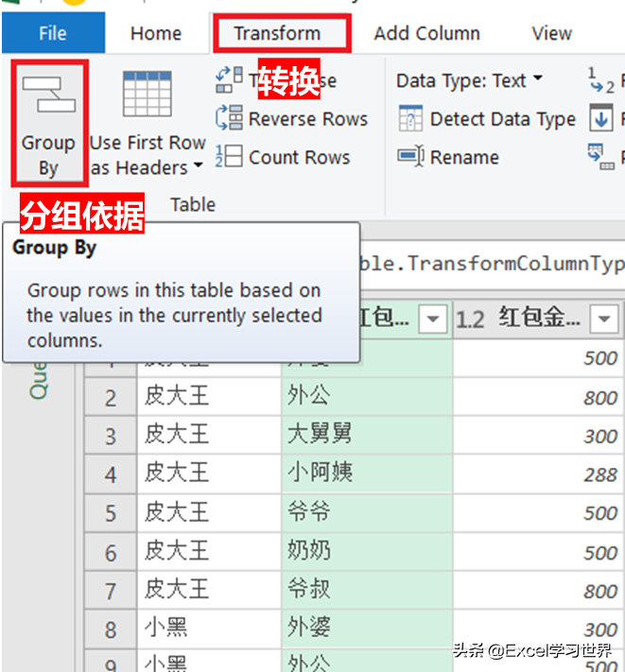Click the 800 value in row 7
This screenshot has height=672, width=625.
point(538,591)
